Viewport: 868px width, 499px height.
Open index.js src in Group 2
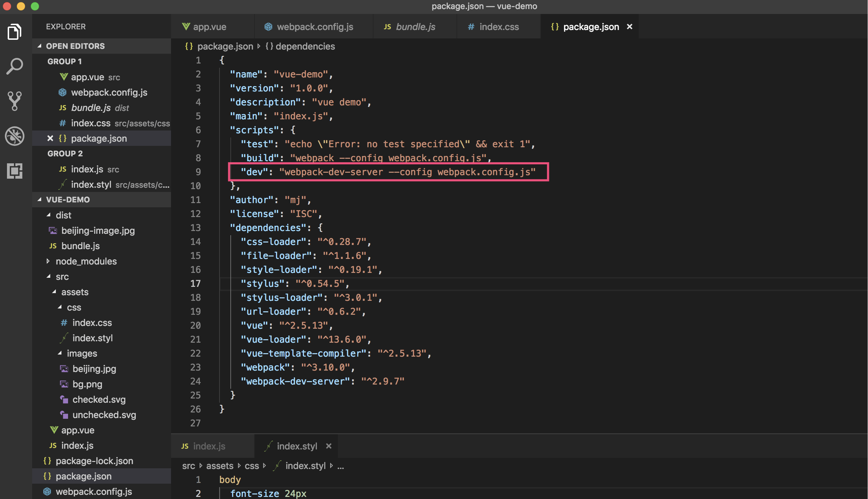102,169
